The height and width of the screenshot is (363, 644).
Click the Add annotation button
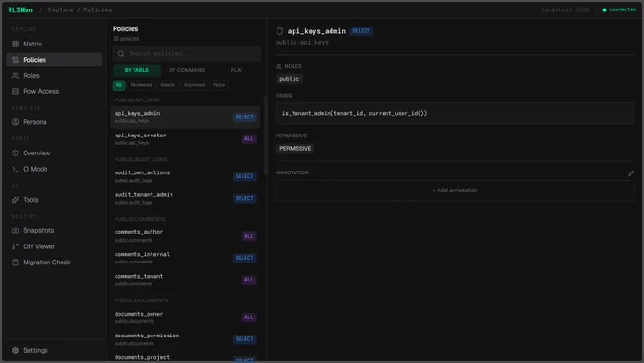tap(455, 191)
